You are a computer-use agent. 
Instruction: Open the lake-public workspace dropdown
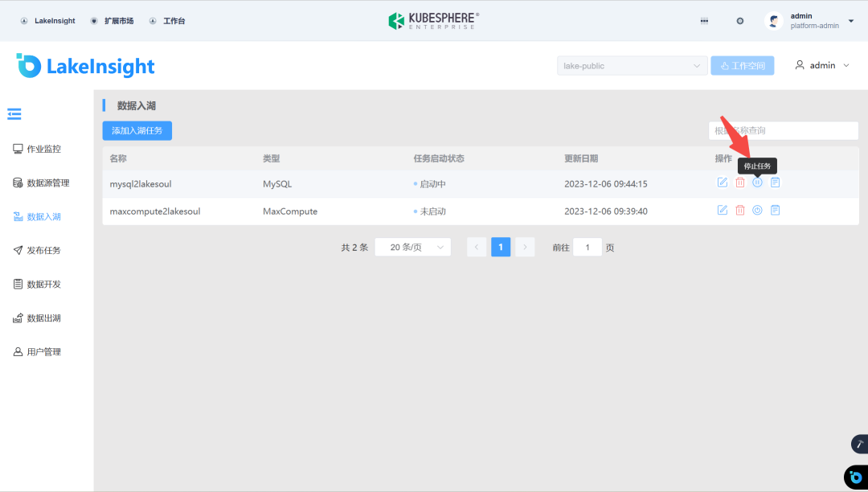pos(633,66)
